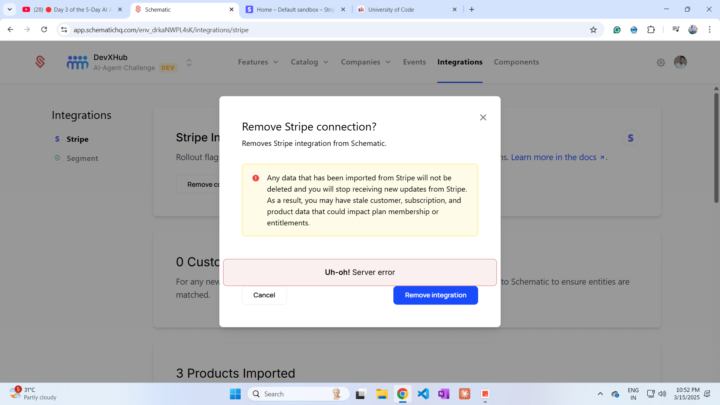Open the red recorder app in taskbar
Image resolution: width=720 pixels, height=405 pixels.
pyautogui.click(x=485, y=394)
